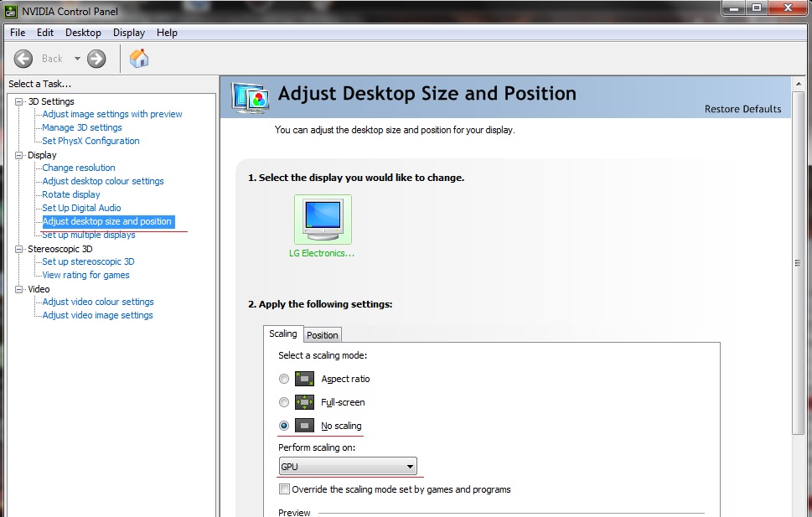The height and width of the screenshot is (517, 812).
Task: Open the Display menu
Action: click(129, 33)
